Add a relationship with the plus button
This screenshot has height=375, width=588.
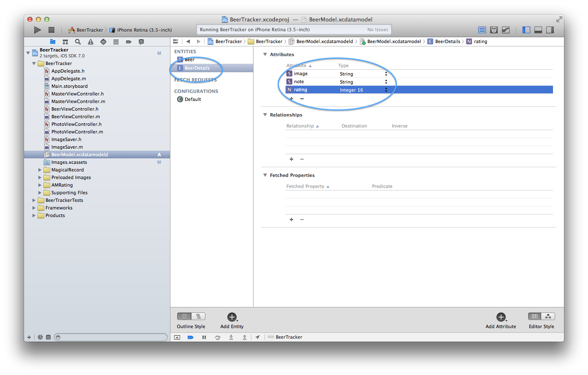pos(291,159)
